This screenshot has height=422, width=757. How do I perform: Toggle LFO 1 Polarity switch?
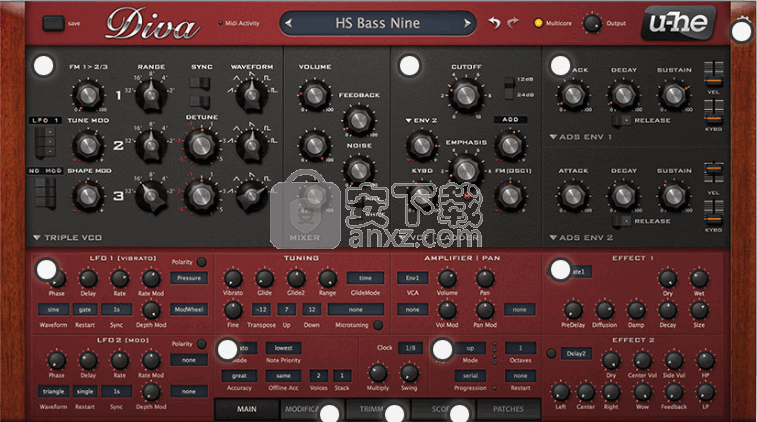point(202,262)
